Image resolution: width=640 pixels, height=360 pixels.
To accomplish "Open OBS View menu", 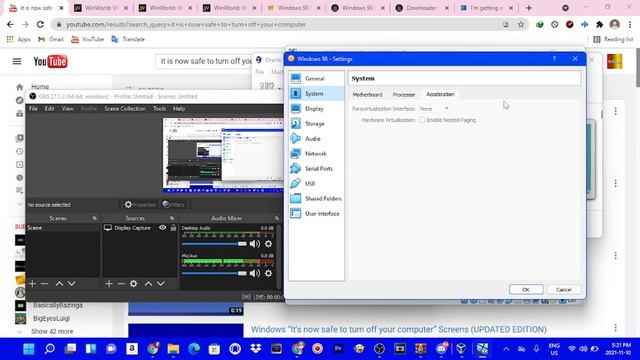I will [68, 109].
